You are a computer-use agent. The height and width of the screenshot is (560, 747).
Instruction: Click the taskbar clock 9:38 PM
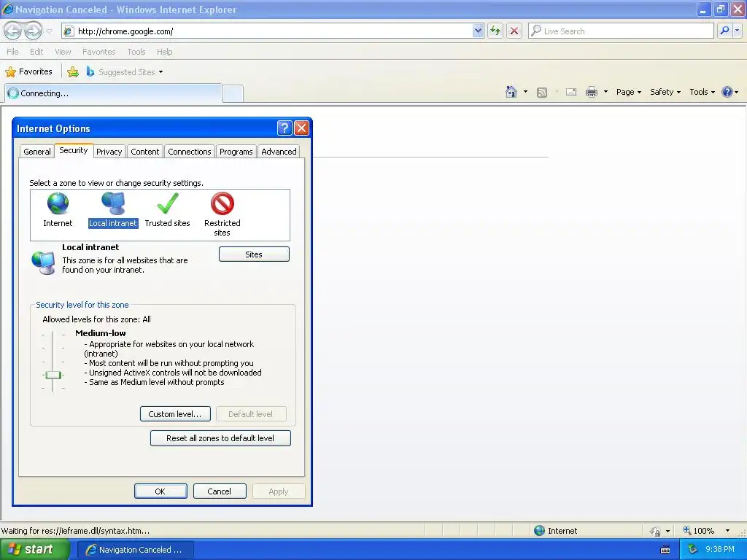[720, 550]
